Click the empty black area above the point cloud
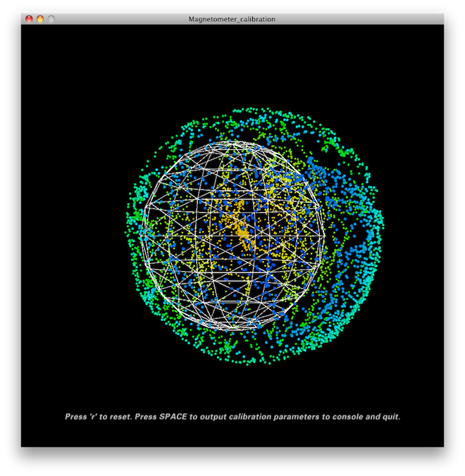 coord(232,63)
